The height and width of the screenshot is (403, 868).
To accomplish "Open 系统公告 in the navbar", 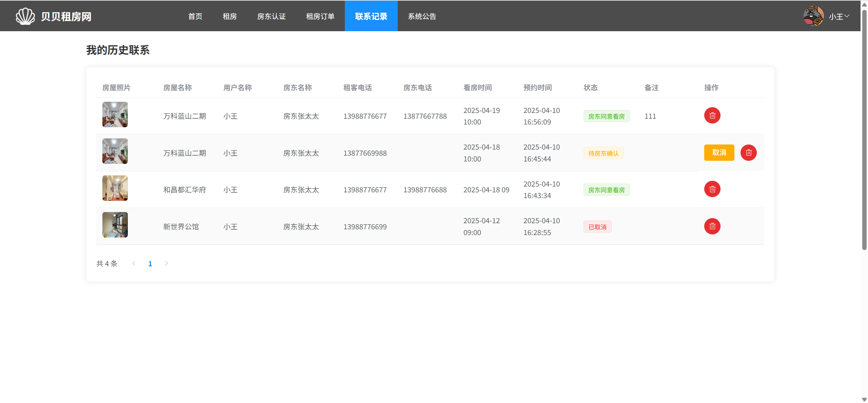I will click(422, 16).
